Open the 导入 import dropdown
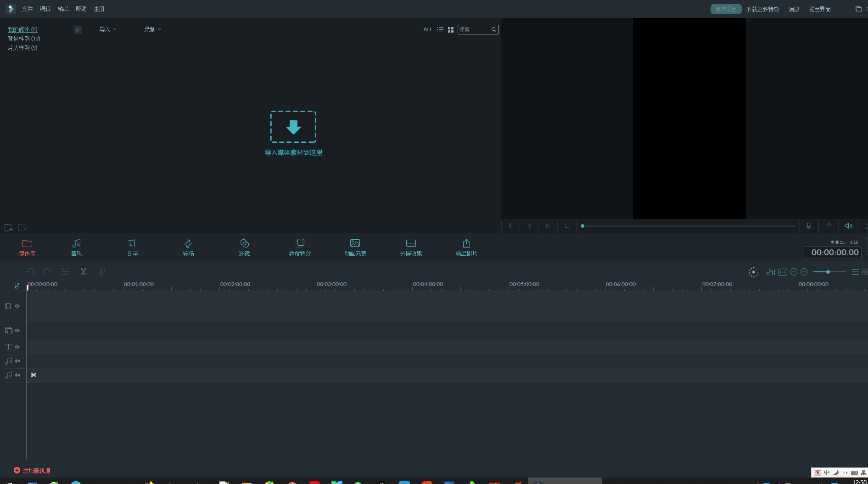This screenshot has width=868, height=484. (108, 29)
